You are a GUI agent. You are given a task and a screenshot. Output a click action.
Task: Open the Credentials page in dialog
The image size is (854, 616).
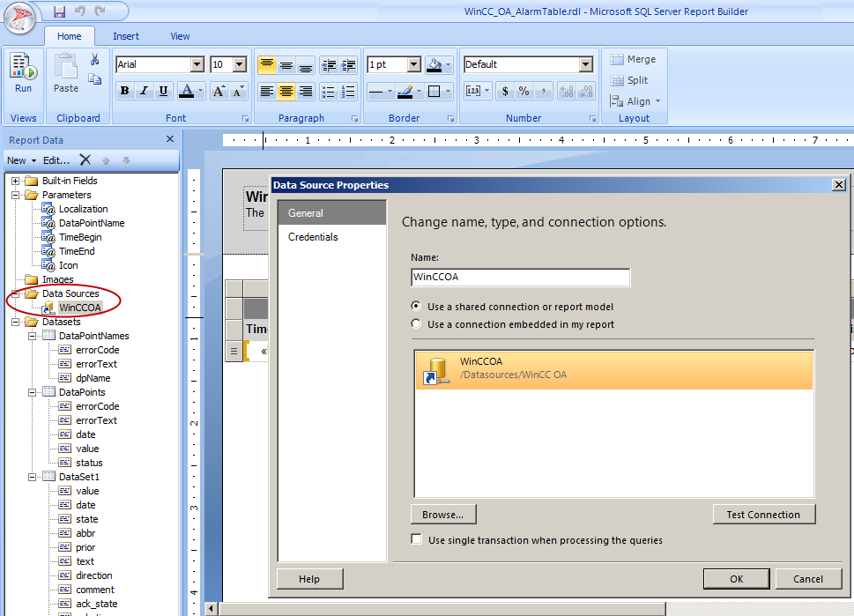(313, 237)
